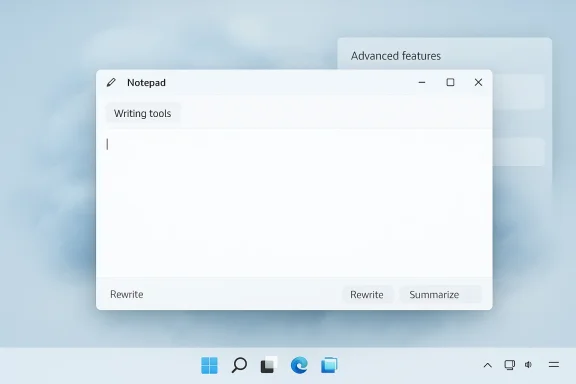
Task: Open the blue File Explorer taskbar icon
Action: tap(329, 365)
